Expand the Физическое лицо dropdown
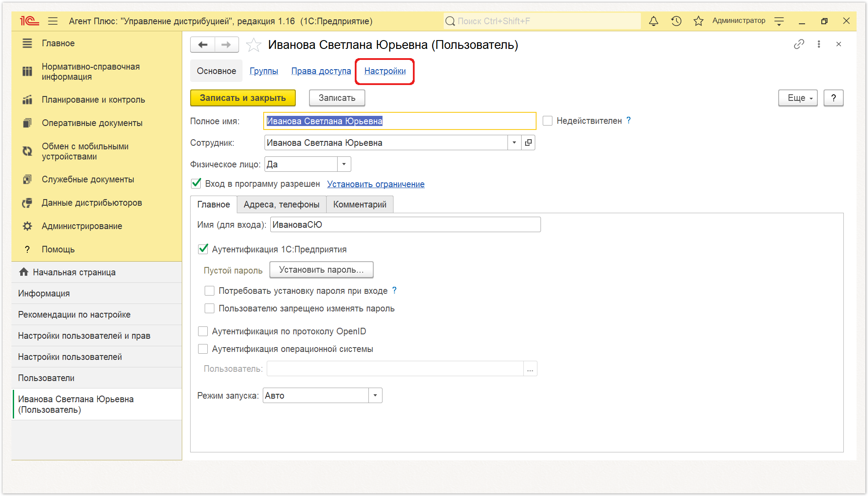Screen dimensions: 868x496 (344, 164)
